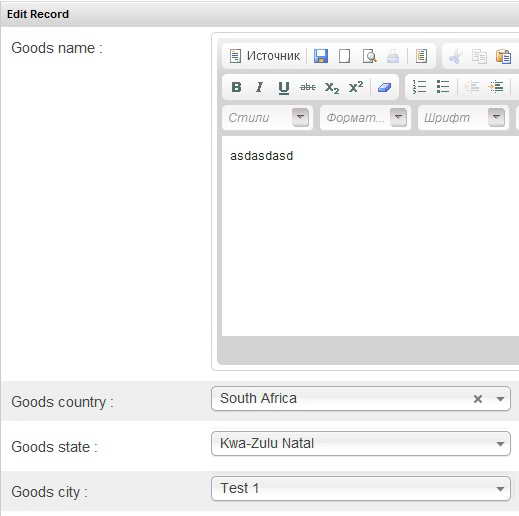Open the Стили styles dropdown
This screenshot has width=519, height=516.
(x=267, y=117)
